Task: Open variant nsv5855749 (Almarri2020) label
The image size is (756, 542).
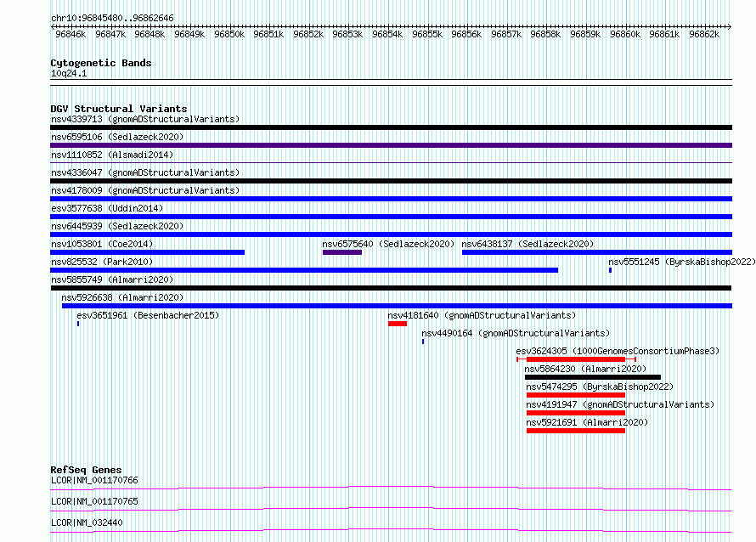Action: [112, 279]
